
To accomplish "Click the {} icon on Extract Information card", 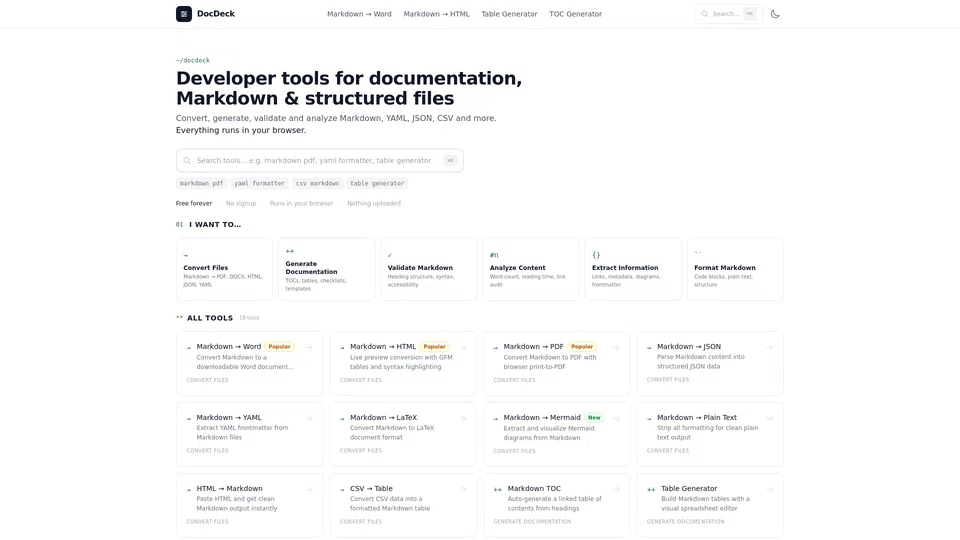I will (596, 255).
